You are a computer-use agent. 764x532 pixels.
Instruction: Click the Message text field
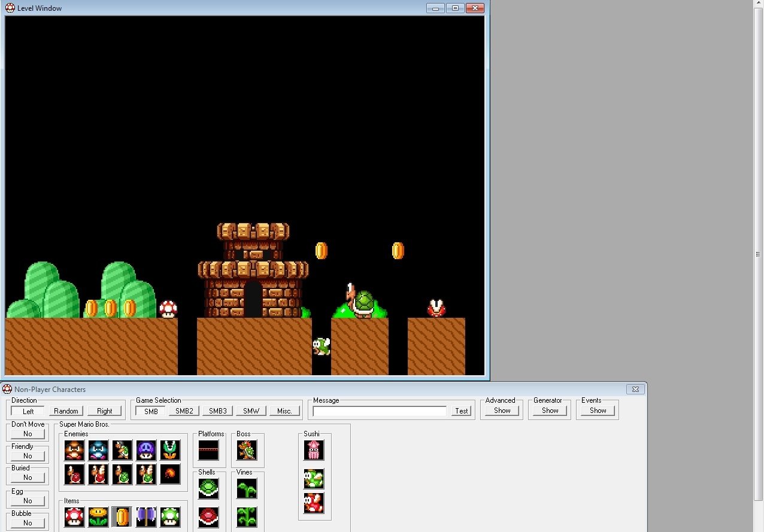[x=380, y=411]
